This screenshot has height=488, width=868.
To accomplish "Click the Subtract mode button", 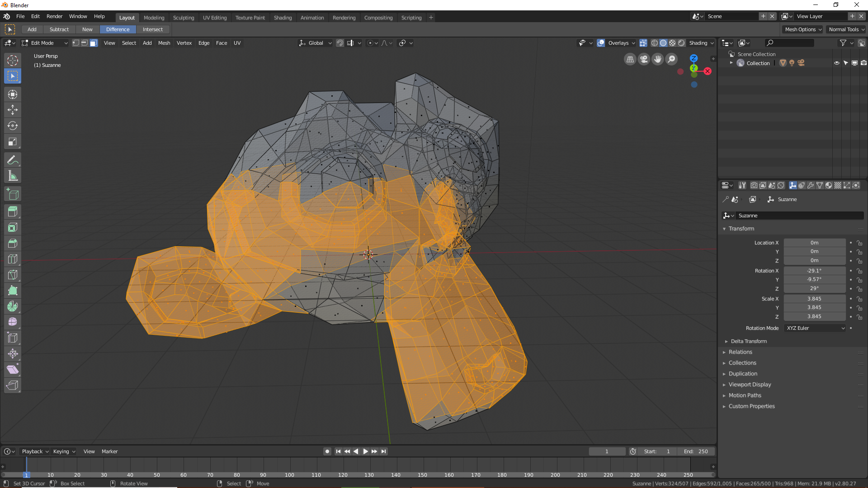I will (59, 29).
